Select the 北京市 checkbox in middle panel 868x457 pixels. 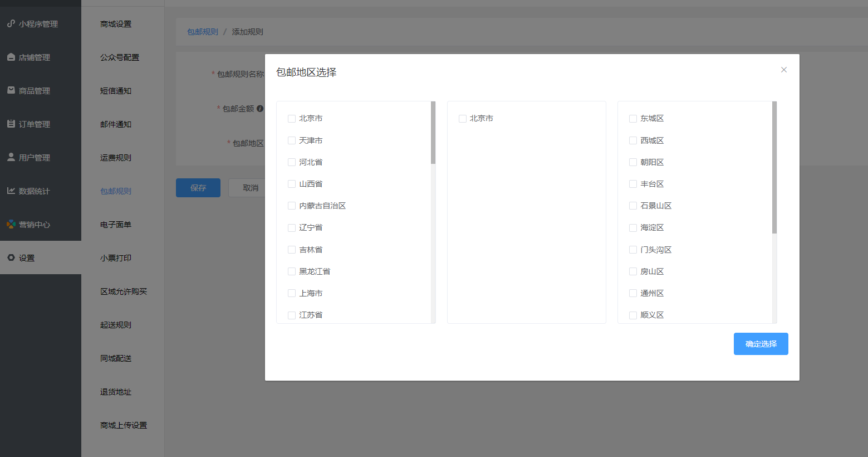[x=463, y=119]
